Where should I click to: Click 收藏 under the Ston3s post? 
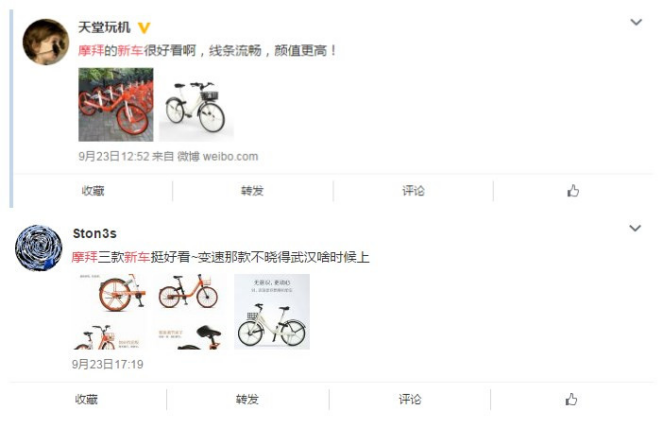tap(86, 400)
